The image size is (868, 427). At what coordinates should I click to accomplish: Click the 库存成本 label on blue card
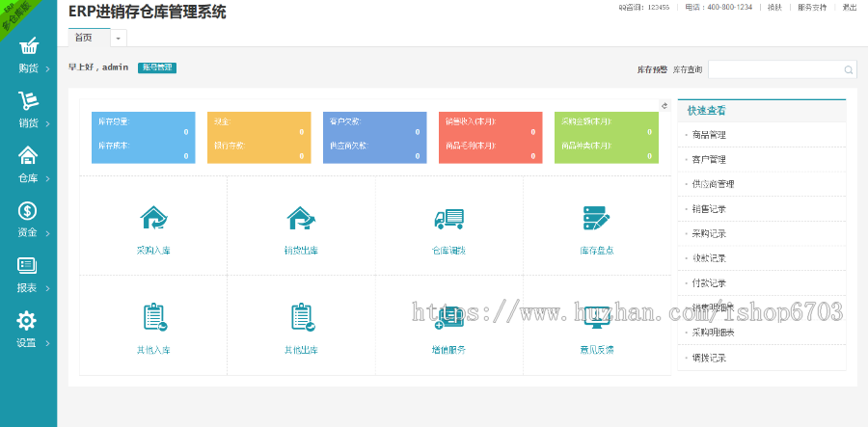click(114, 146)
